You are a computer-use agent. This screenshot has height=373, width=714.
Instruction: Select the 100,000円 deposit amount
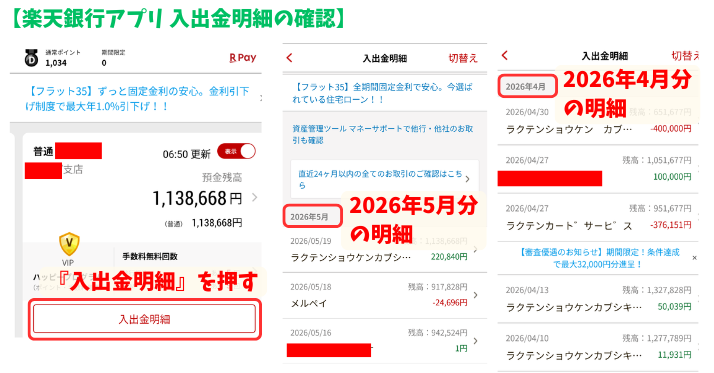click(672, 177)
